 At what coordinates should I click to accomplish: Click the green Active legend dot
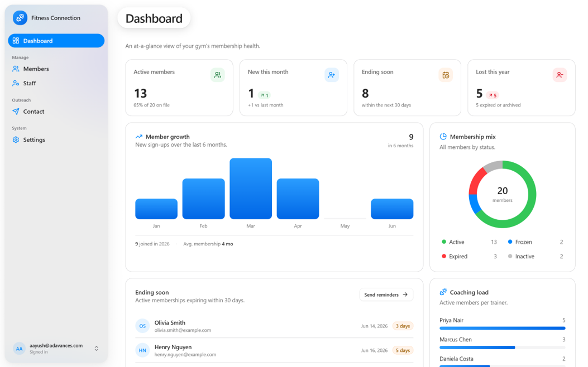(x=444, y=242)
